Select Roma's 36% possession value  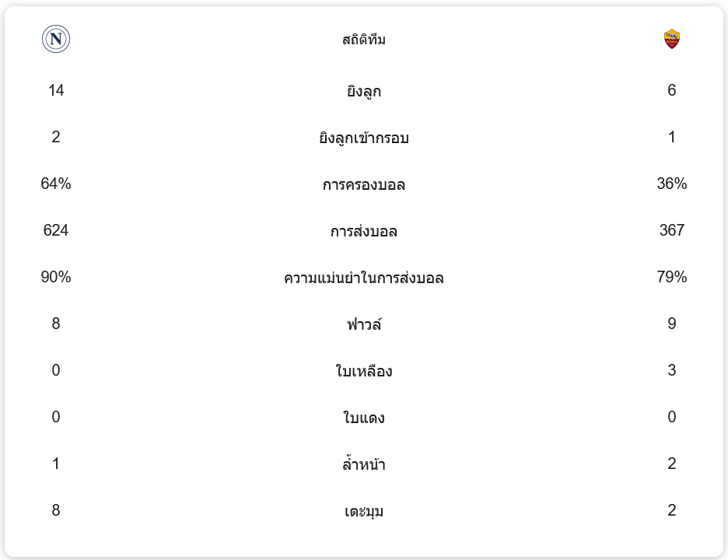click(x=672, y=184)
